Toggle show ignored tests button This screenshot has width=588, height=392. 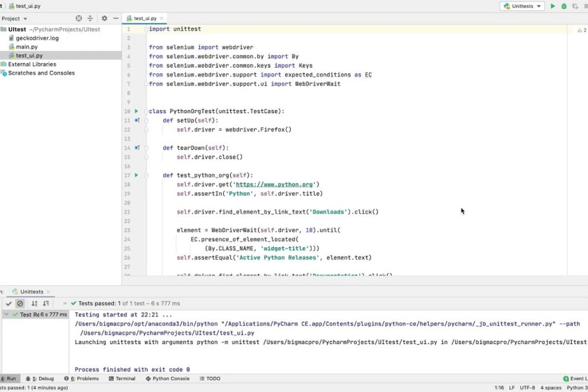coord(20,303)
